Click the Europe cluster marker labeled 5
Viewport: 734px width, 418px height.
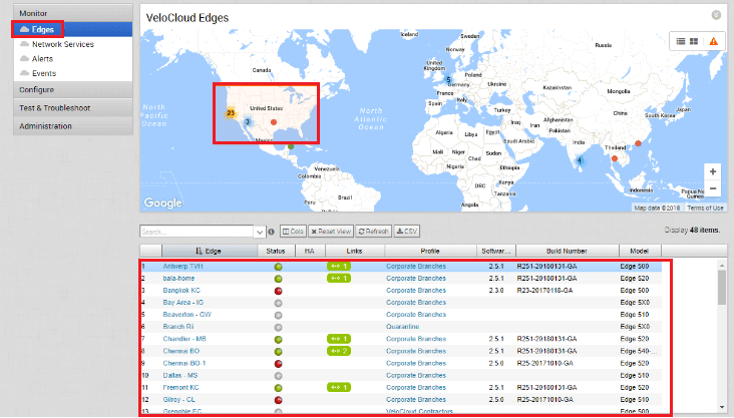tap(448, 80)
